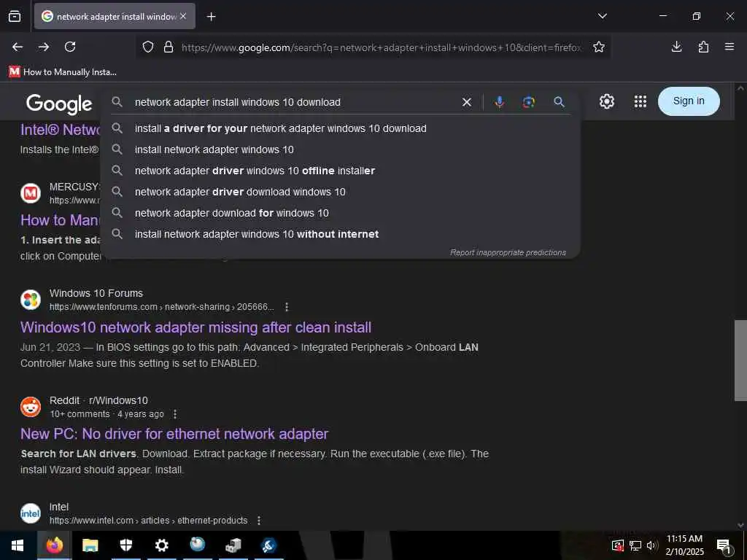Search by image with Lens icon
The image size is (747, 560).
click(529, 102)
